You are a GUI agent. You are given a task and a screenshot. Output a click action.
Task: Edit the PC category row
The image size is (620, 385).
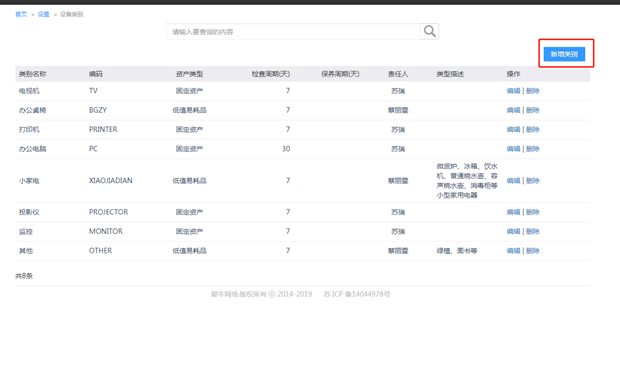click(513, 149)
